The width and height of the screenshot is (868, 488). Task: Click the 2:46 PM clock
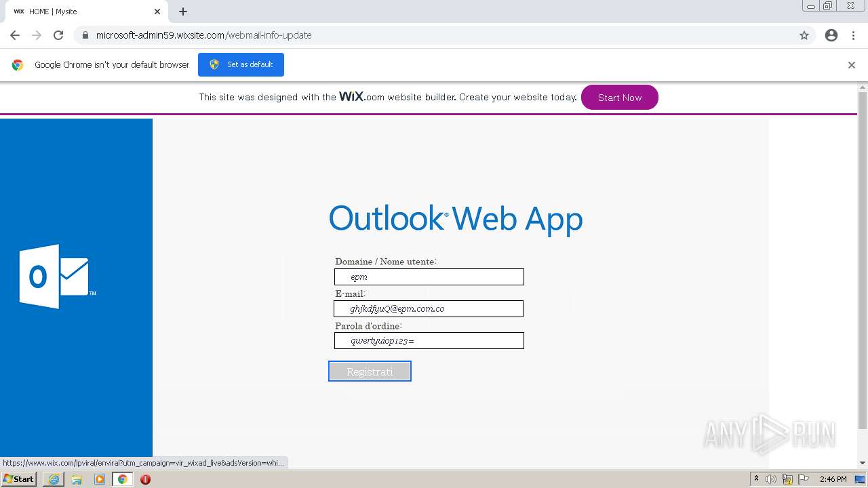(x=833, y=479)
